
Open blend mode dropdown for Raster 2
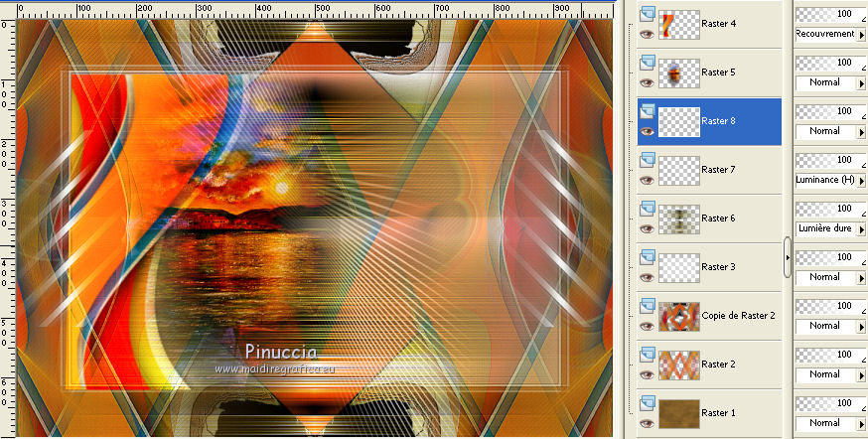[861, 375]
